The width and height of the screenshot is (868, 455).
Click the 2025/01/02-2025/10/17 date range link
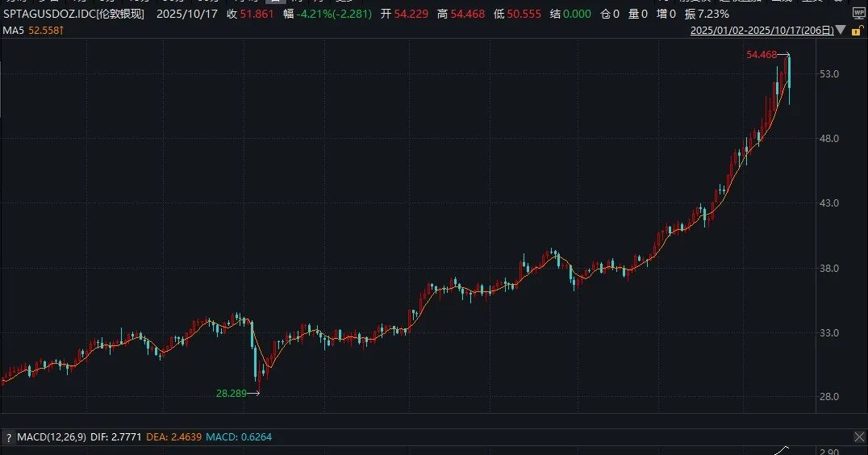point(762,31)
